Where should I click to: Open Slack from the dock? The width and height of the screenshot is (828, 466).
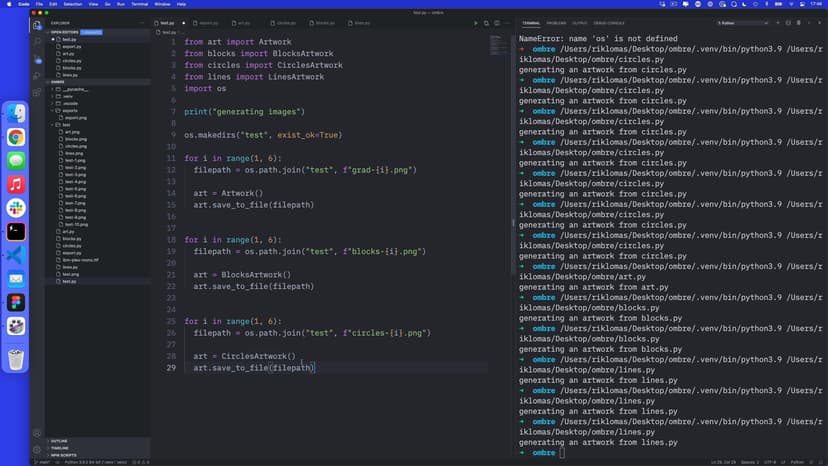16,207
